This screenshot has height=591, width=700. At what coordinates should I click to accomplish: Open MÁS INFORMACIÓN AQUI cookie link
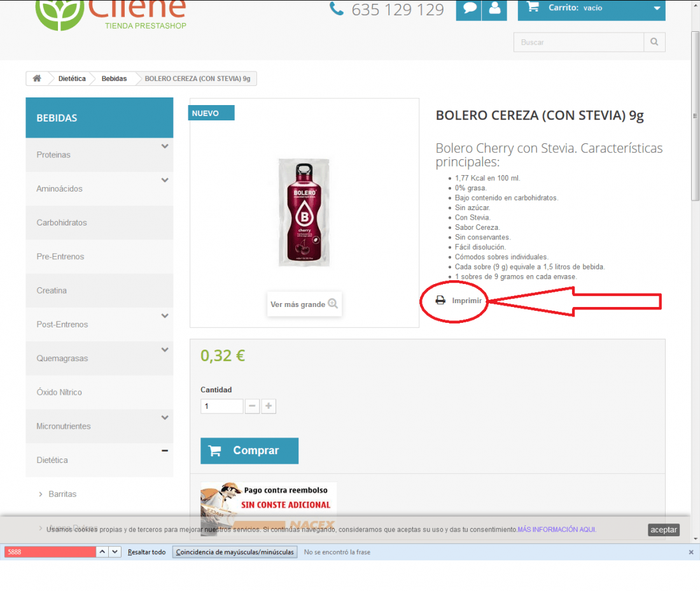tap(556, 529)
